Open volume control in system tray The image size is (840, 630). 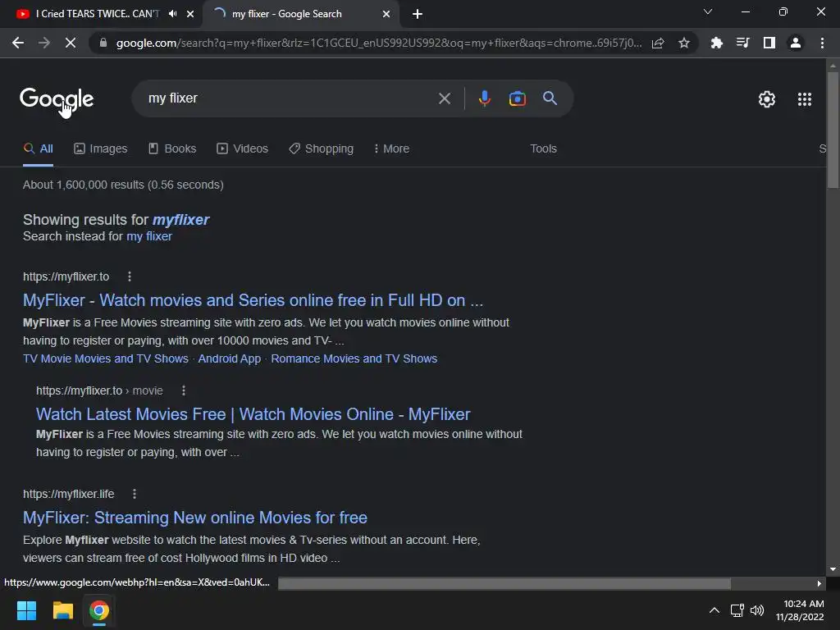coord(757,610)
